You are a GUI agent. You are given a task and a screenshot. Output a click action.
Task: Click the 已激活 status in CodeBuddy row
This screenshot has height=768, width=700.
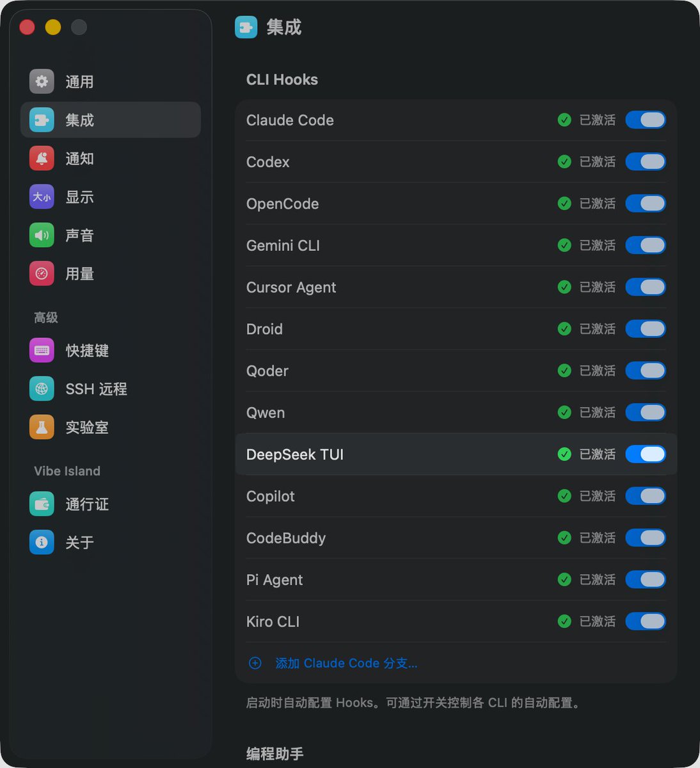tap(598, 538)
